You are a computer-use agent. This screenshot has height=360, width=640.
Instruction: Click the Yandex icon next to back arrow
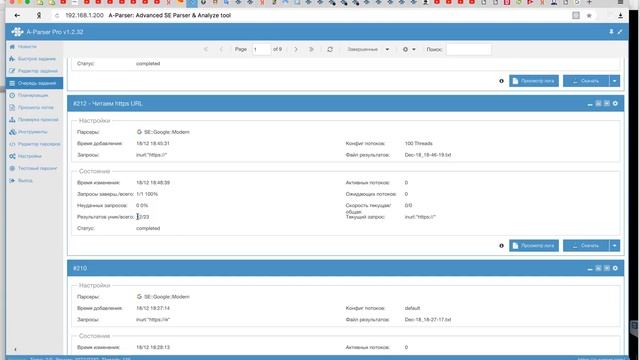point(39,16)
